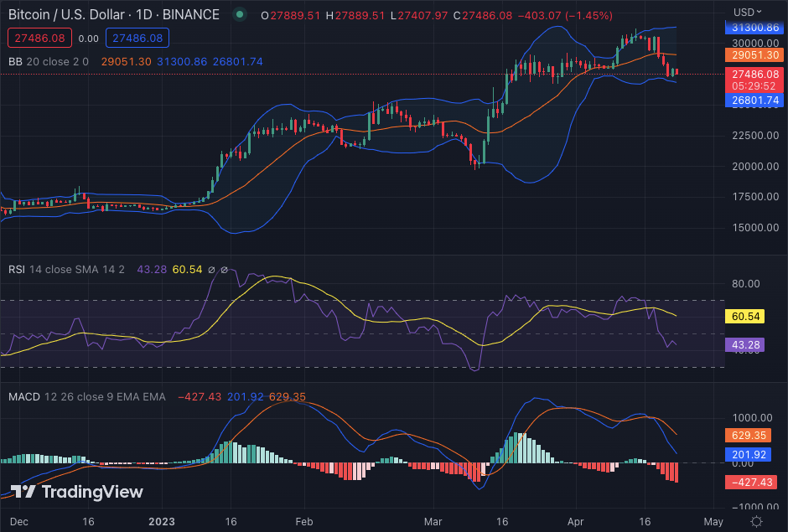Image resolution: width=788 pixels, height=532 pixels.
Task: Click the May label on time axis
Action: [x=713, y=521]
